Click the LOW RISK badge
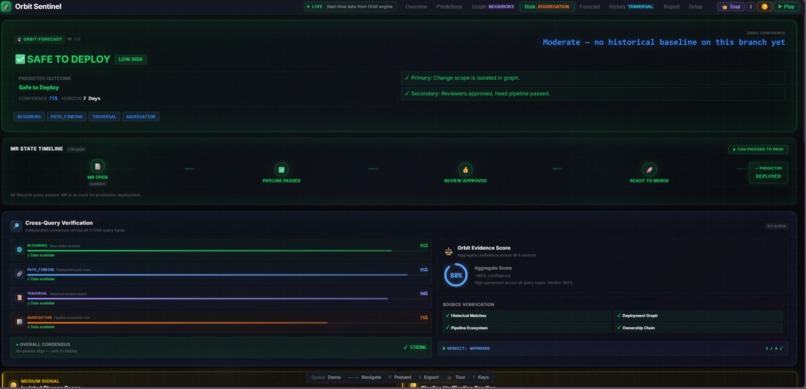Viewport: 806px width, 389px height. point(131,59)
